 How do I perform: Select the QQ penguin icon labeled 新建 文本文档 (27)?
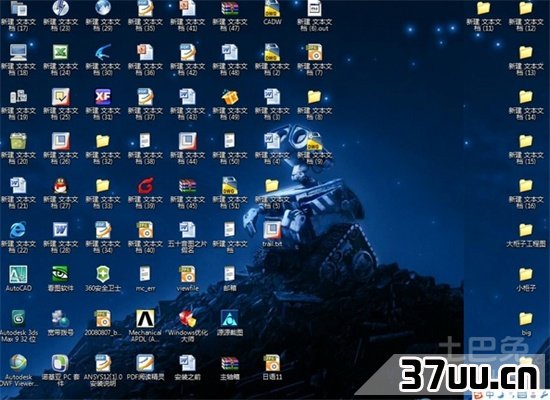[60, 185]
